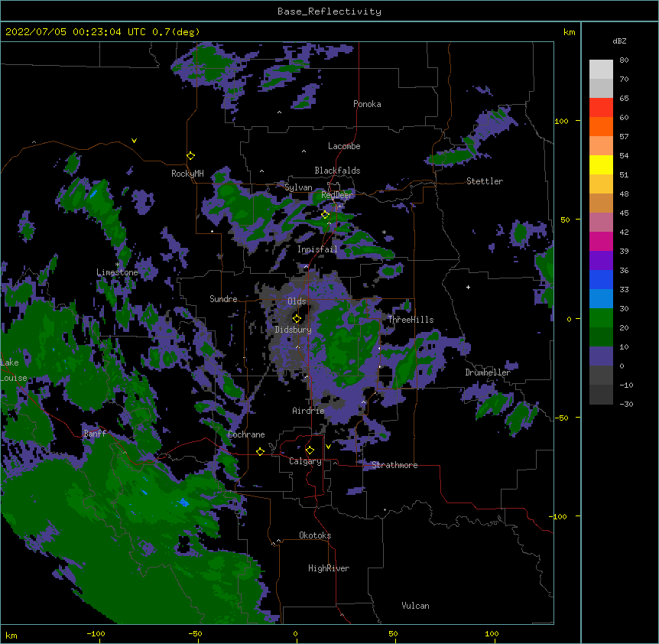Click the white asterisk marker above Limestone
659x644 pixels.
117,265
